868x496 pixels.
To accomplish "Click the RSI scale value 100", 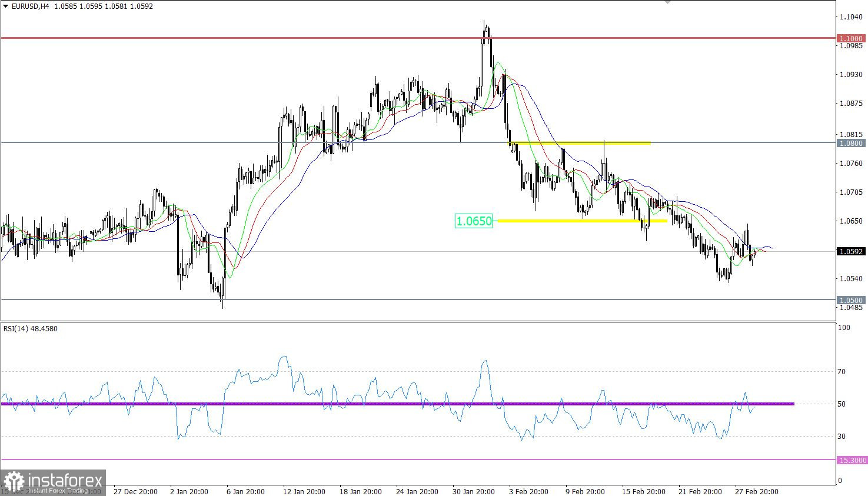I will tap(844, 328).
